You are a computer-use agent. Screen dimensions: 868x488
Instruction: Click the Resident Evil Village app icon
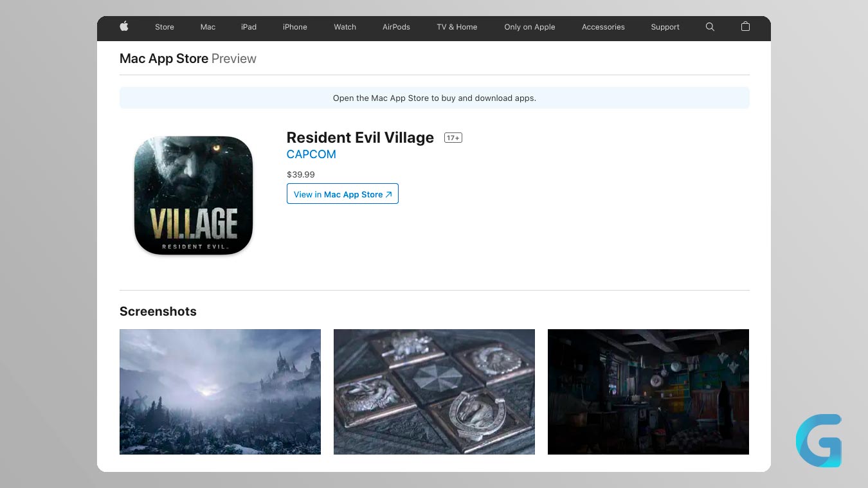194,195
